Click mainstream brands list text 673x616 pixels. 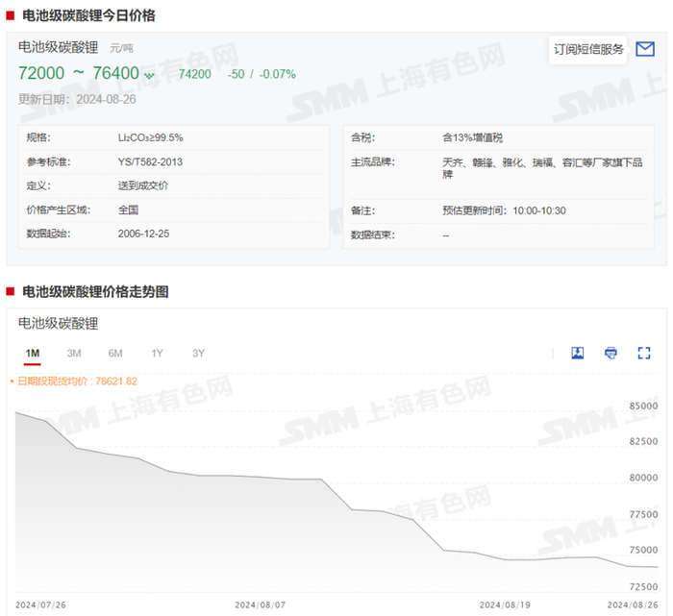point(542,168)
